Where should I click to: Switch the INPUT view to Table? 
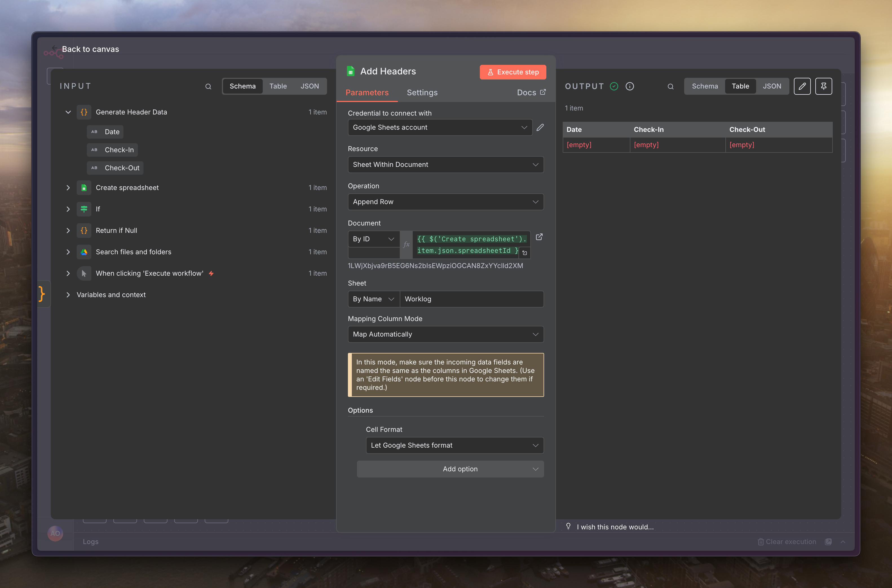tap(278, 86)
